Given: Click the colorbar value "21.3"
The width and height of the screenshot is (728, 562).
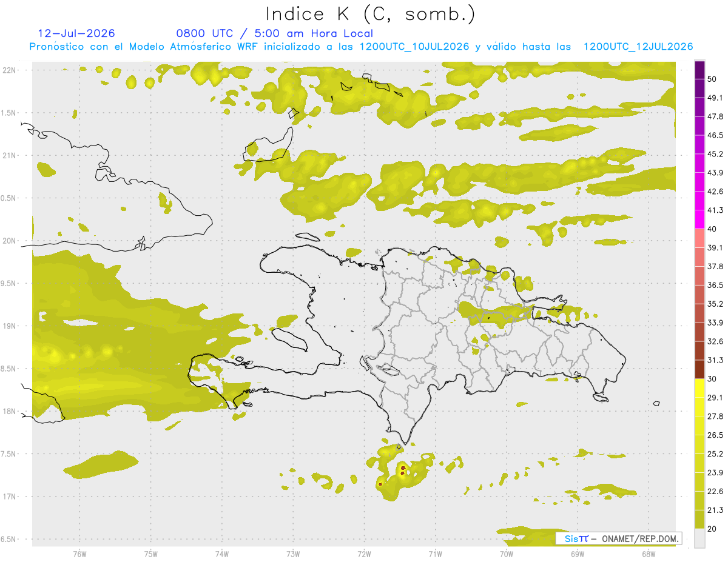Looking at the screenshot, I should point(715,510).
